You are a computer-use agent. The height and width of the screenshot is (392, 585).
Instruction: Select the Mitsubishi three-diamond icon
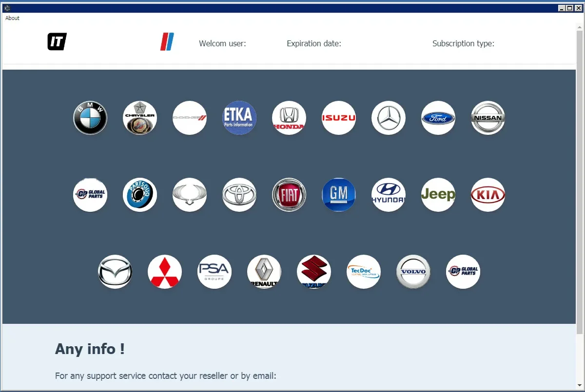point(165,272)
